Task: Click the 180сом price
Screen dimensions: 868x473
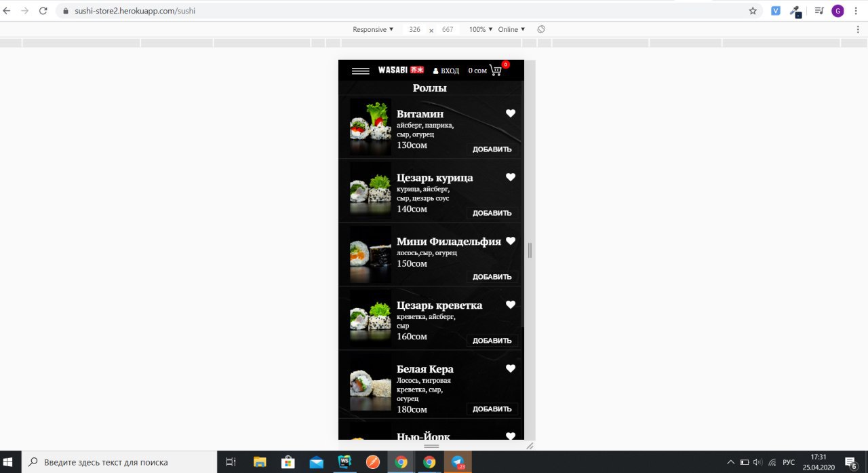Action: pos(412,409)
